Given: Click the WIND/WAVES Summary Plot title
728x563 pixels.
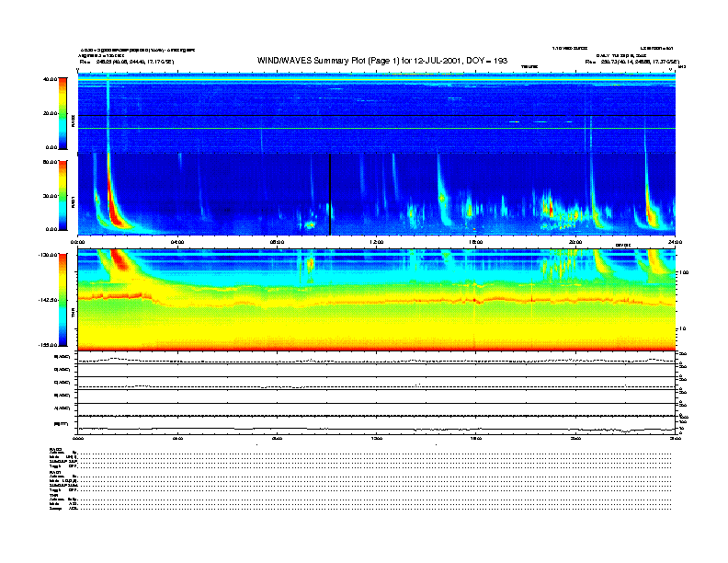Looking at the screenshot, I should click(382, 61).
